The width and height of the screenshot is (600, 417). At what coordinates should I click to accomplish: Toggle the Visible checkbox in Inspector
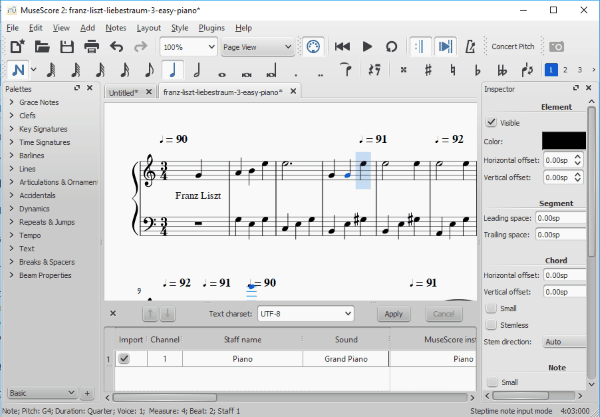491,122
